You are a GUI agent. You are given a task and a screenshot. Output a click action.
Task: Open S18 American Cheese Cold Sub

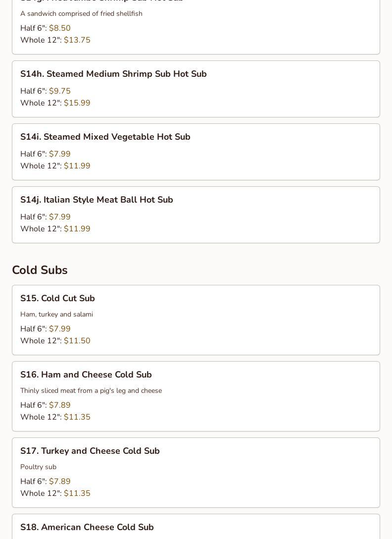click(x=87, y=527)
